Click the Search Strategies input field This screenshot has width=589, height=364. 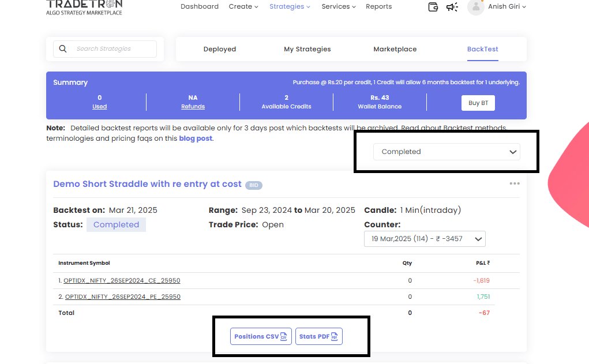pos(114,49)
